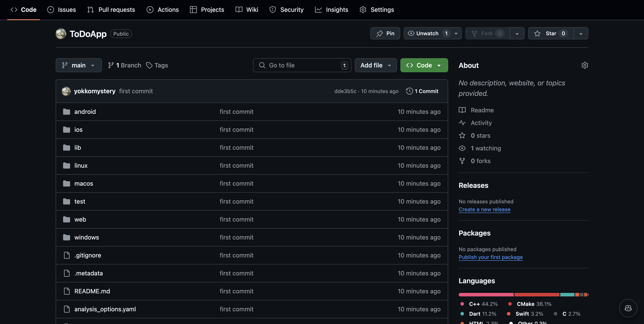Expand the Add file dropdown
This screenshot has height=324, width=644.
(375, 65)
